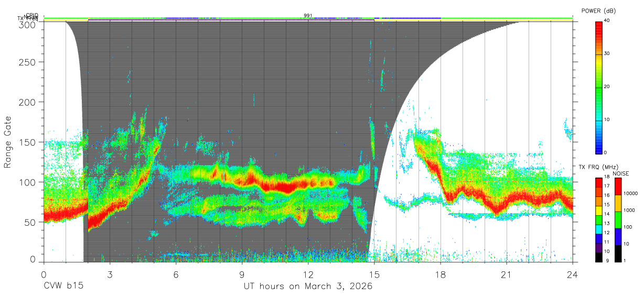Pick the orange NOISE swatch between 1000 and 10000

click(x=618, y=203)
